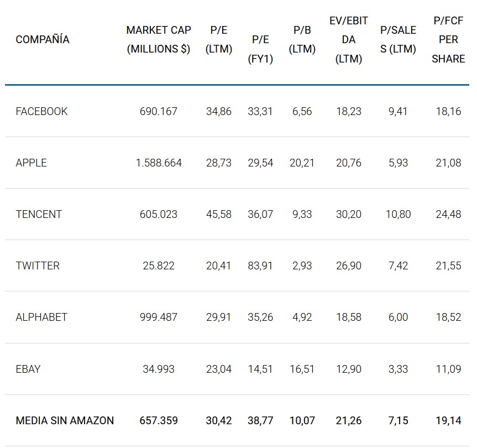Click the APPLE row label
Viewport: 477px width, 448px height.
point(32,163)
